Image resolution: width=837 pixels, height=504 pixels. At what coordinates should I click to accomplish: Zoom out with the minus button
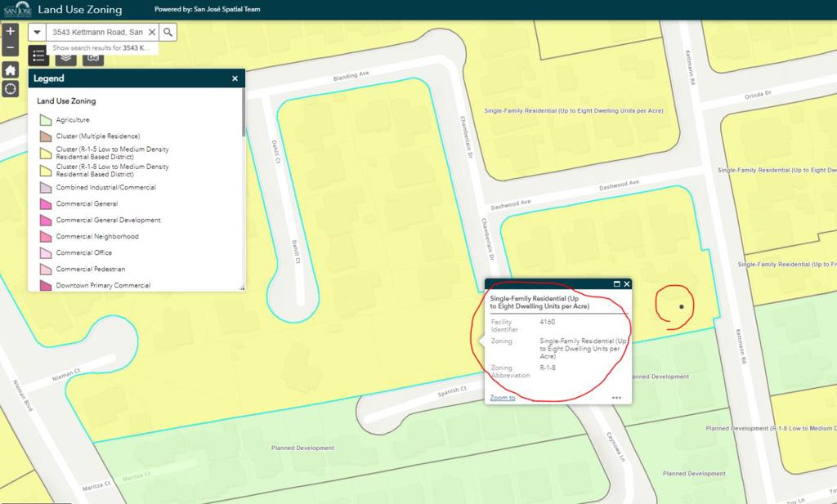coord(10,48)
